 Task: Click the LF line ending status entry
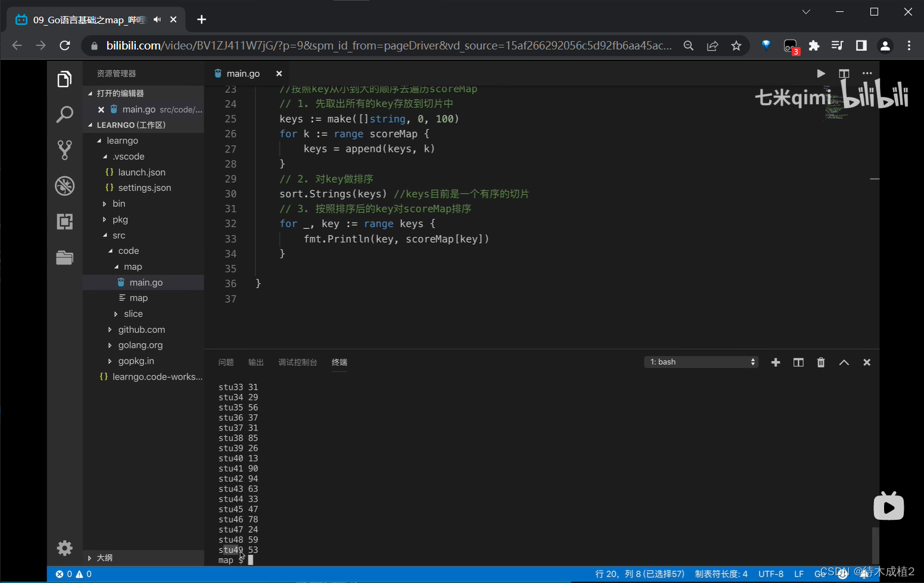(799, 574)
